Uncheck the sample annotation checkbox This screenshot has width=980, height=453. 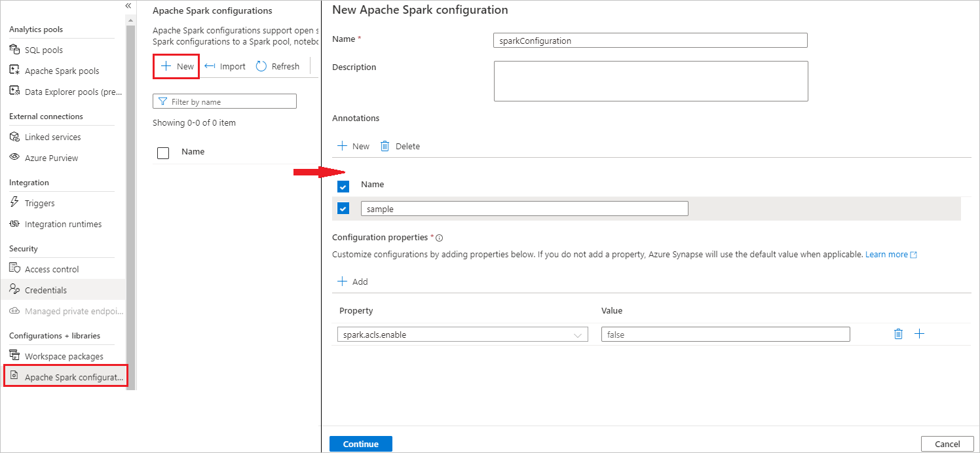click(343, 208)
